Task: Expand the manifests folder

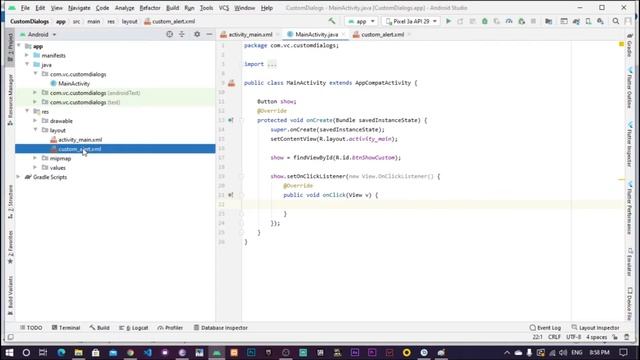Action: (27, 55)
